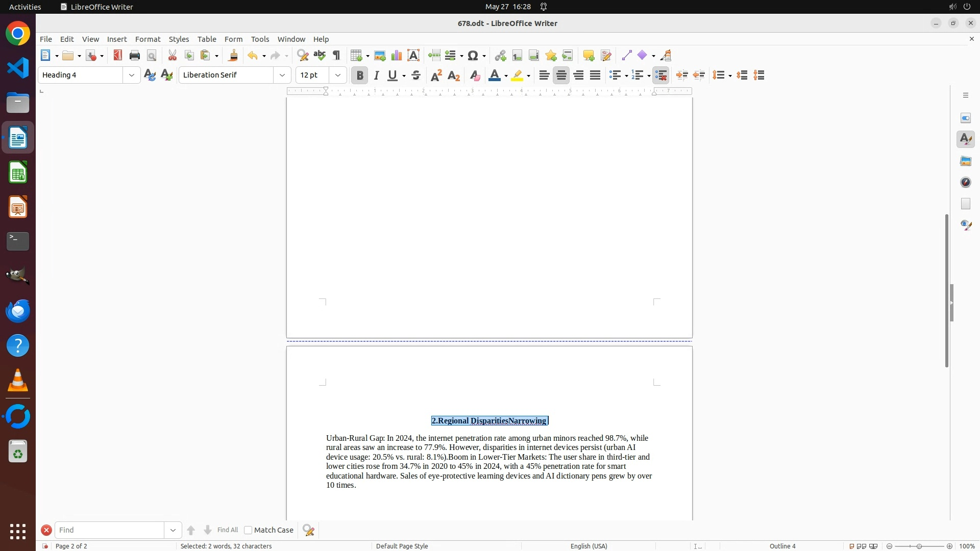The image size is (980, 551).
Task: Expand the Liberation Serif font name dropdown
Action: pos(282,75)
